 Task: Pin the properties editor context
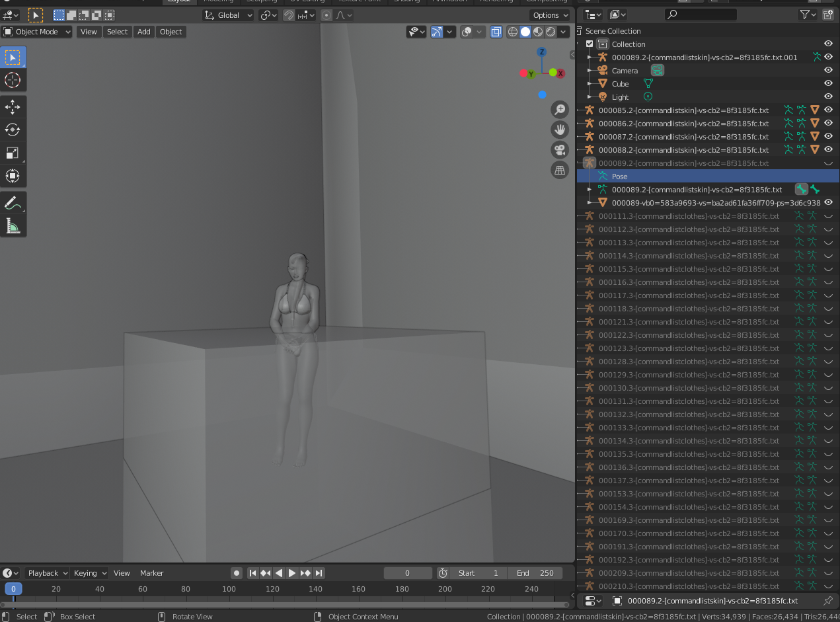click(x=827, y=601)
